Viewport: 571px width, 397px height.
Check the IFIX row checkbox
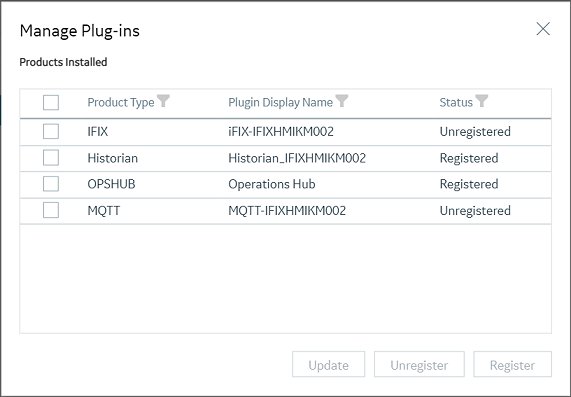(51, 131)
